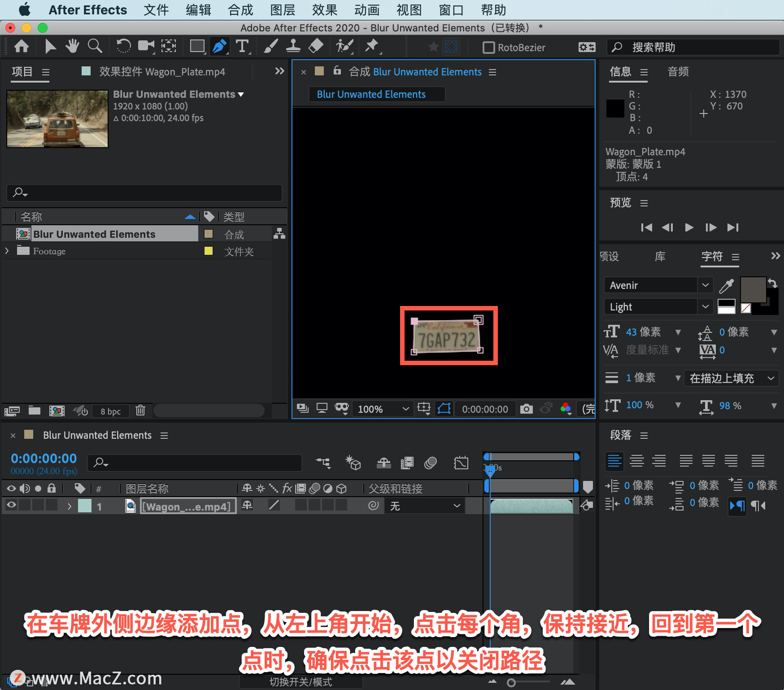Swap fill and stroke colors
Viewport: 784px width, 690px height.
(x=772, y=283)
